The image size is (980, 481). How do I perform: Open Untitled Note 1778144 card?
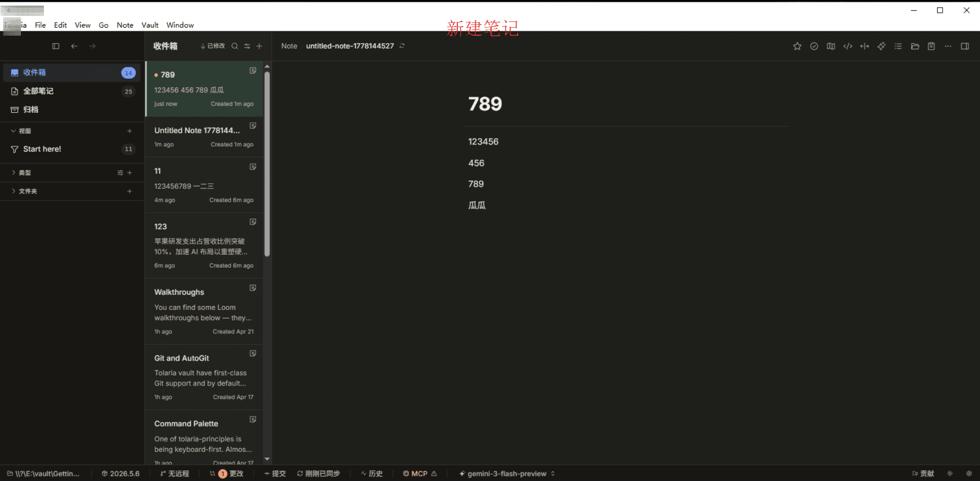tap(204, 137)
